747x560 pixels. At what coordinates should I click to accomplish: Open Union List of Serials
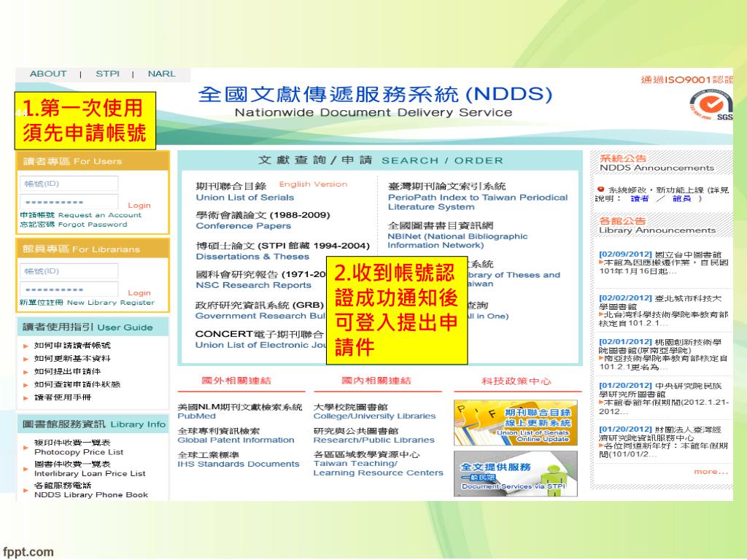click(x=245, y=198)
